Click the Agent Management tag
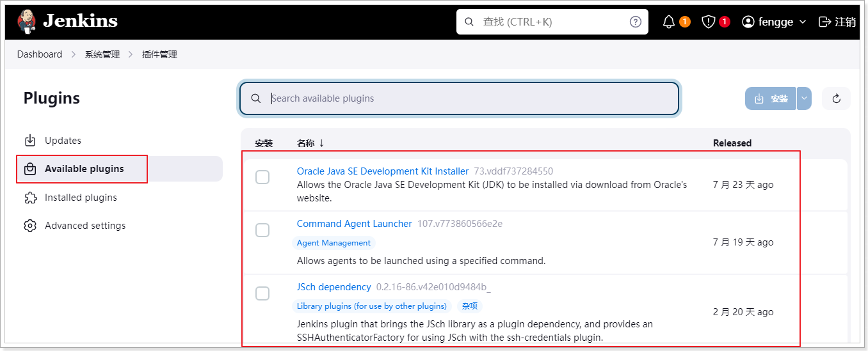This screenshot has width=868, height=351. click(334, 243)
